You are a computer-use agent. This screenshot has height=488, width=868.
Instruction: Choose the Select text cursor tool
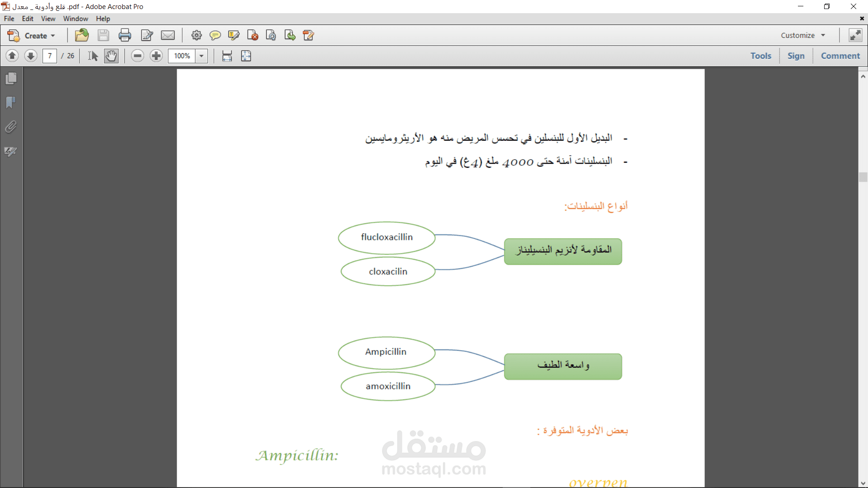click(93, 56)
